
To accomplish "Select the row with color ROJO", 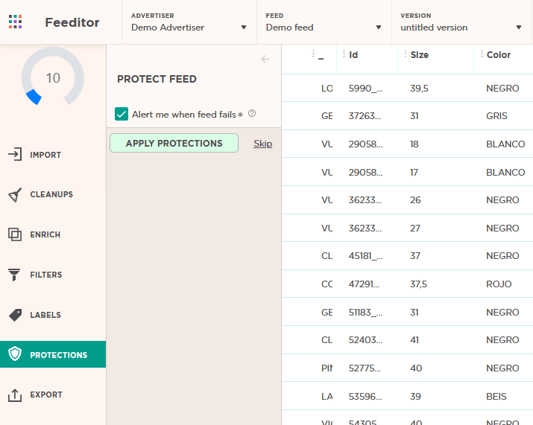I will pyautogui.click(x=407, y=284).
